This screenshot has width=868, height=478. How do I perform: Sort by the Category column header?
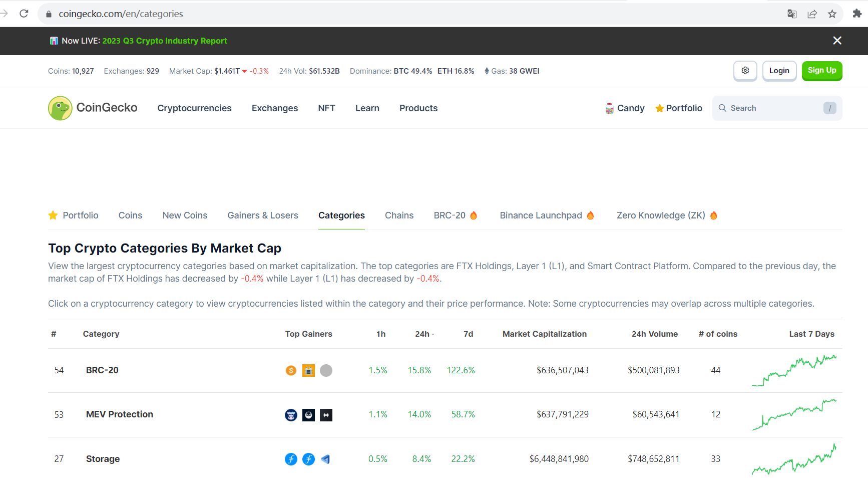[x=101, y=334]
